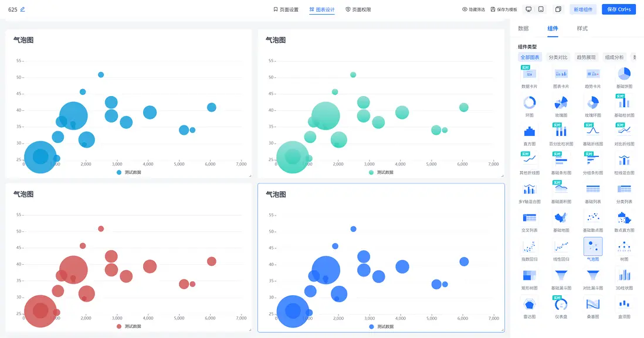This screenshot has width=644, height=338.
Task: Click the copy pages icon
Action: [x=558, y=9]
